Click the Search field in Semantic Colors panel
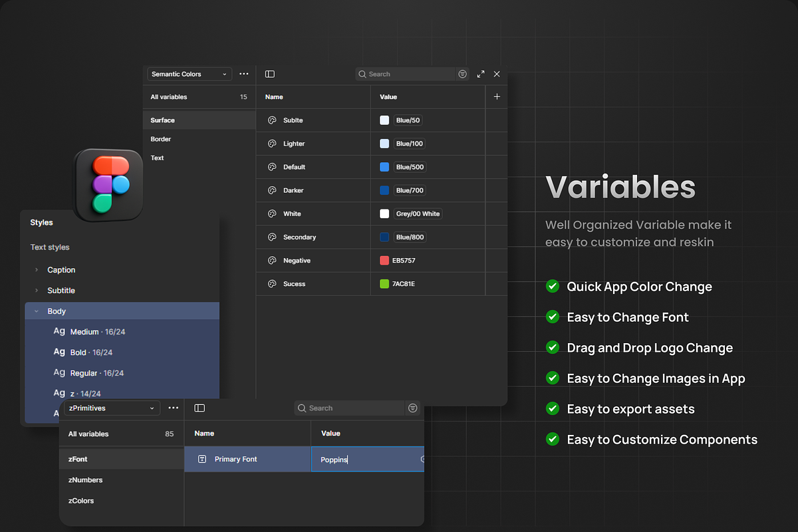 (x=405, y=74)
